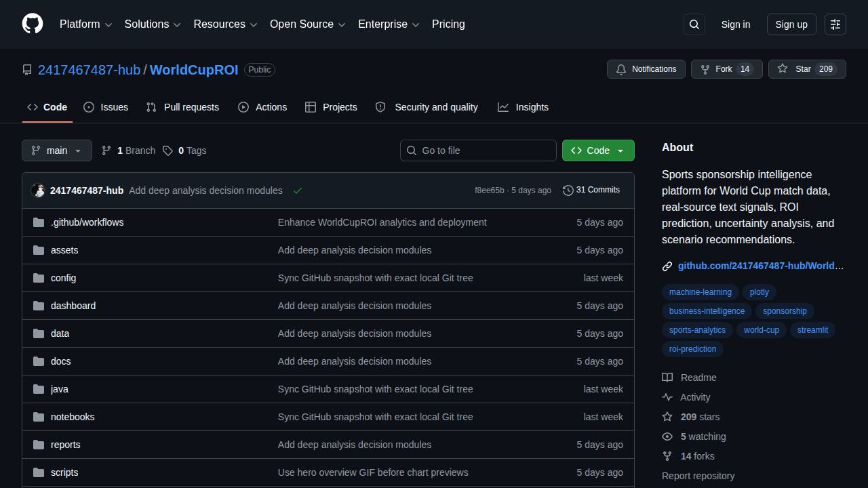The width and height of the screenshot is (868, 488).
Task: Switch to the Issues tab
Action: [x=106, y=107]
